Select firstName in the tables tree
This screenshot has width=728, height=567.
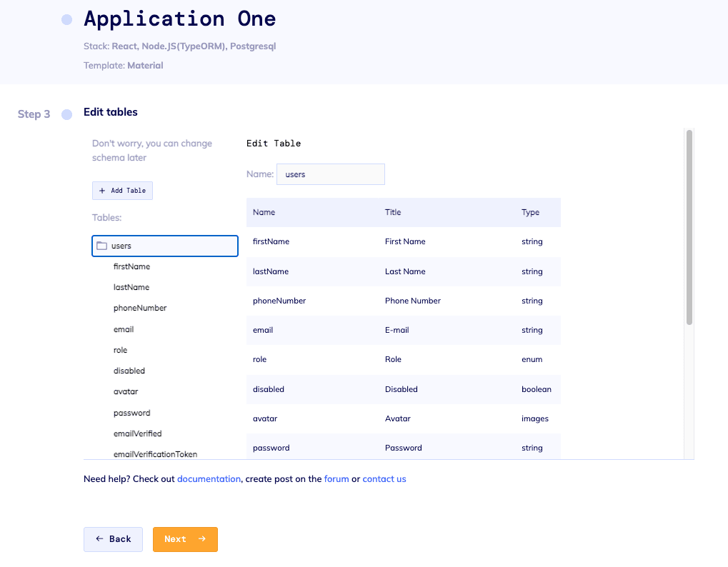tap(132, 267)
